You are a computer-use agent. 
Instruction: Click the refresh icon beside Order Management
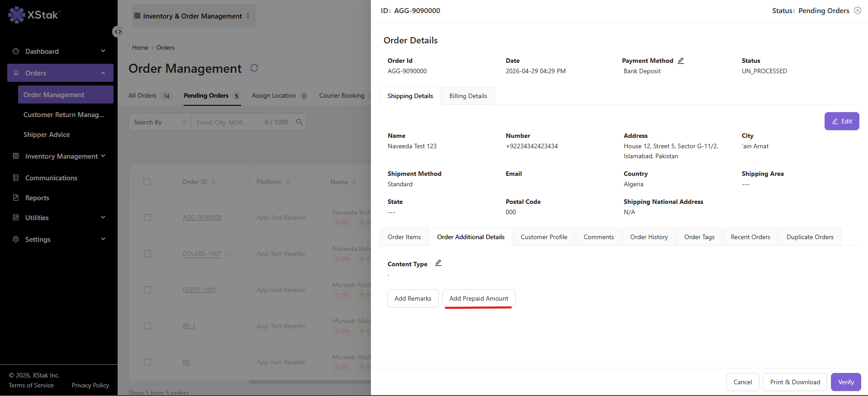pyautogui.click(x=254, y=68)
